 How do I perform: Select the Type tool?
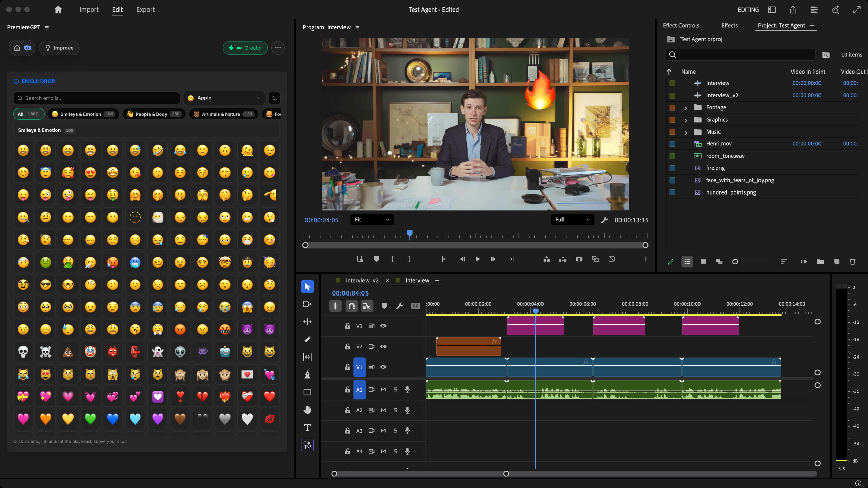(307, 428)
